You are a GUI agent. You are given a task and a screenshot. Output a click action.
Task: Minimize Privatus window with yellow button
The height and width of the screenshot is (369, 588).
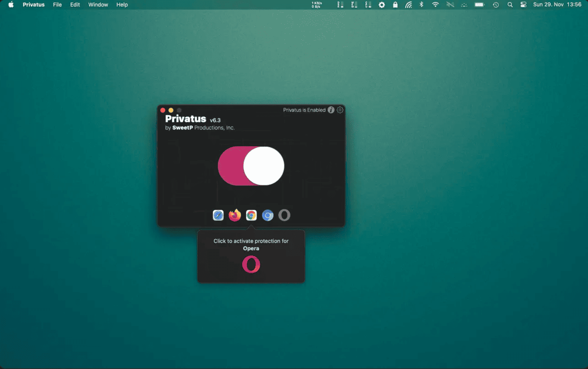pyautogui.click(x=171, y=110)
